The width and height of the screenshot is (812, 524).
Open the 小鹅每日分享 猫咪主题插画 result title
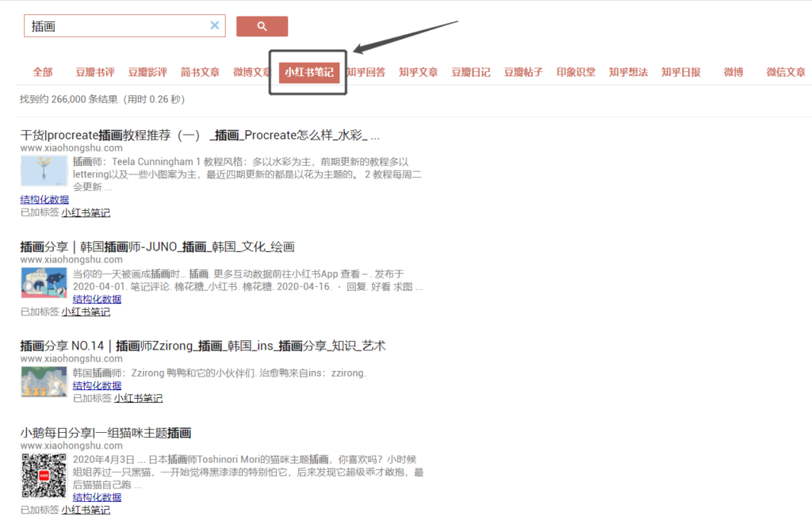point(106,433)
